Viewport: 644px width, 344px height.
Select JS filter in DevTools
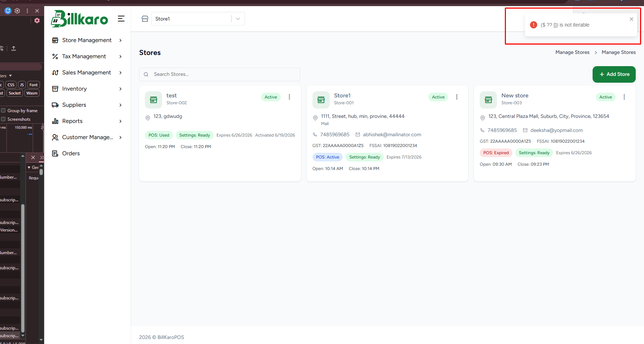click(x=22, y=85)
